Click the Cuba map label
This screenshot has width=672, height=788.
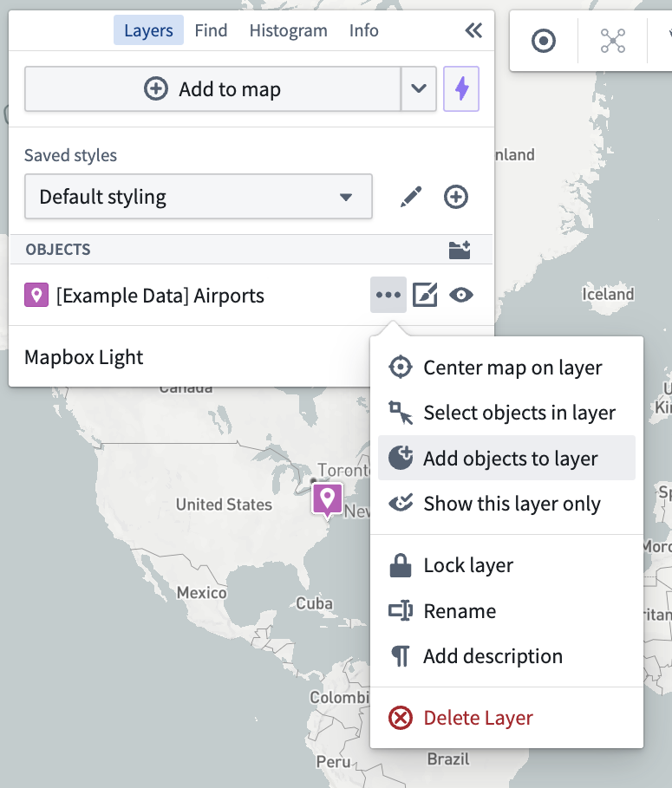coord(314,603)
